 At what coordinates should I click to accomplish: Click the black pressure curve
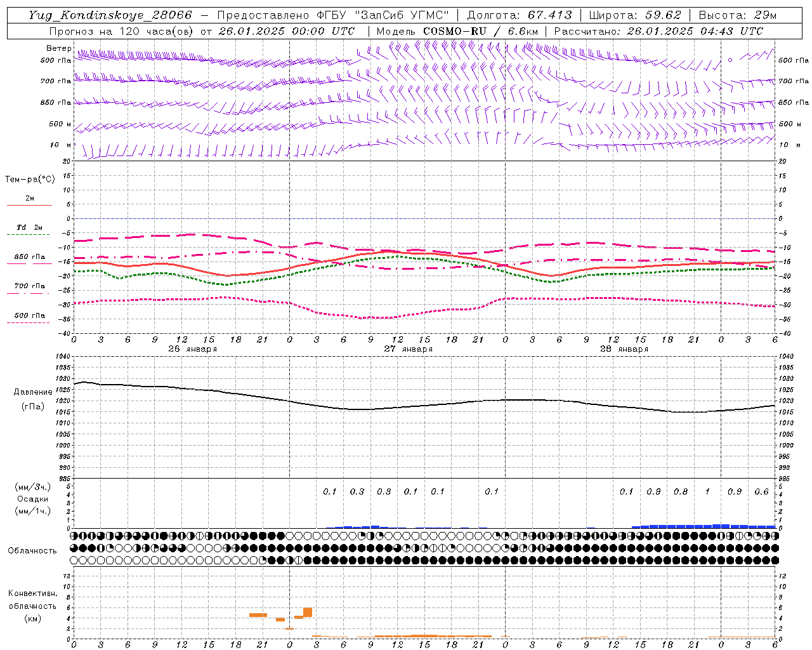[425, 406]
